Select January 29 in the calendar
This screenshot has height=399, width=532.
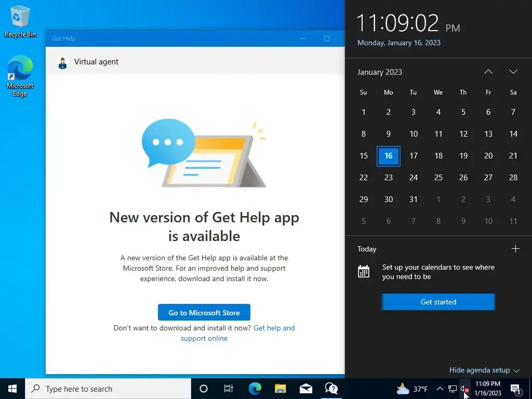coord(363,199)
